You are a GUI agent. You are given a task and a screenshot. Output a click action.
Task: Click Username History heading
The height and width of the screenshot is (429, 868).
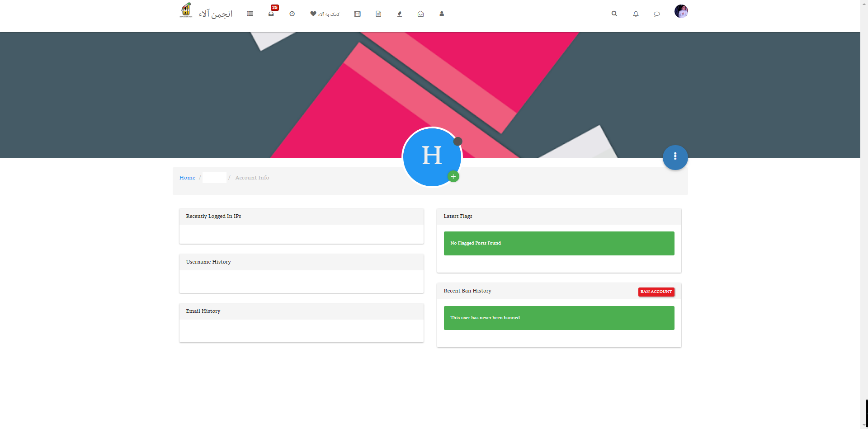[208, 262]
